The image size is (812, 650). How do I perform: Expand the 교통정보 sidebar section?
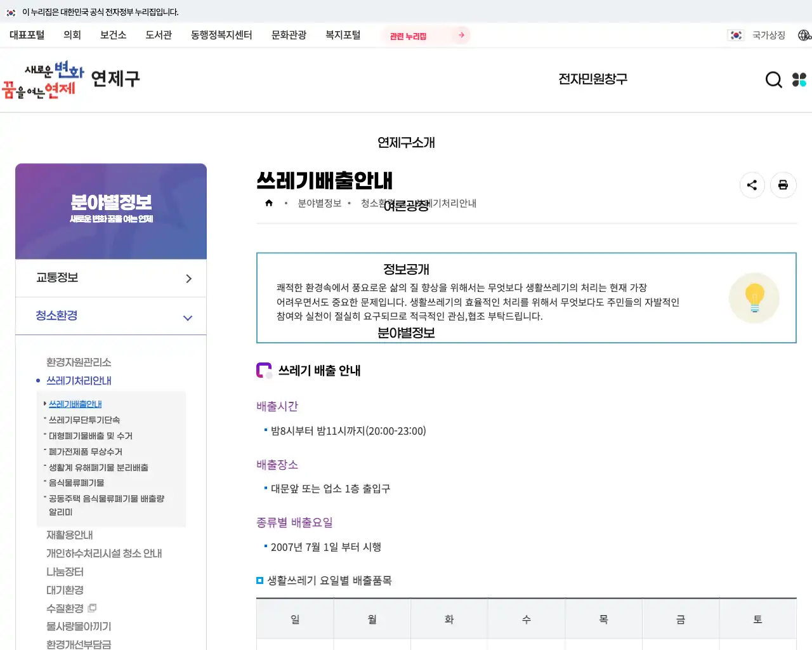coord(111,277)
